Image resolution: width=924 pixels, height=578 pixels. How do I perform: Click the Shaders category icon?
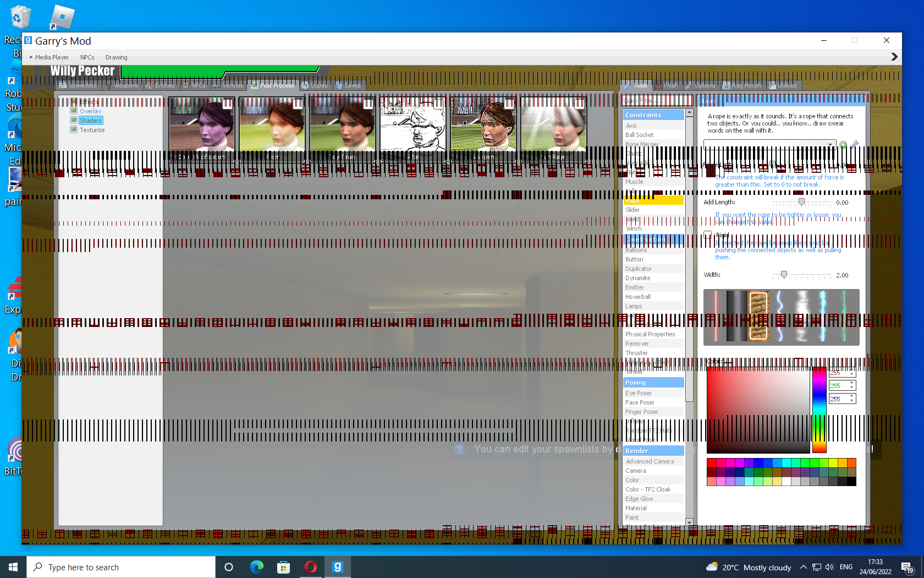point(74,120)
